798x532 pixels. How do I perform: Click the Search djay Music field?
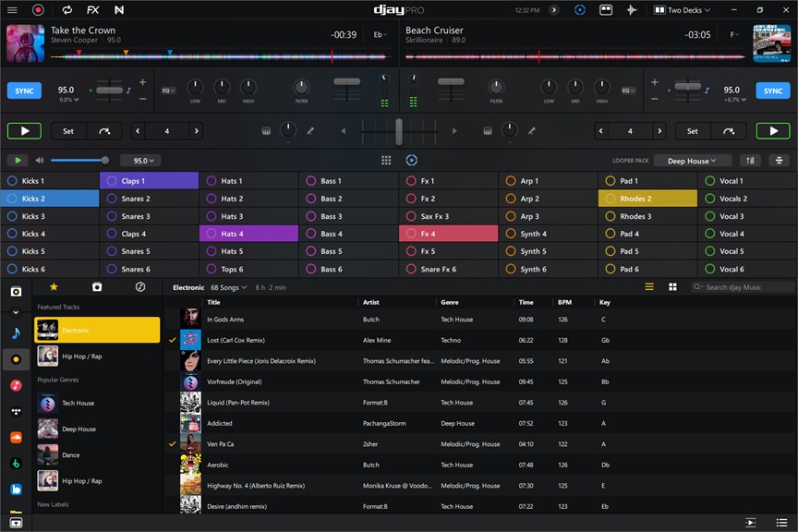click(x=742, y=287)
